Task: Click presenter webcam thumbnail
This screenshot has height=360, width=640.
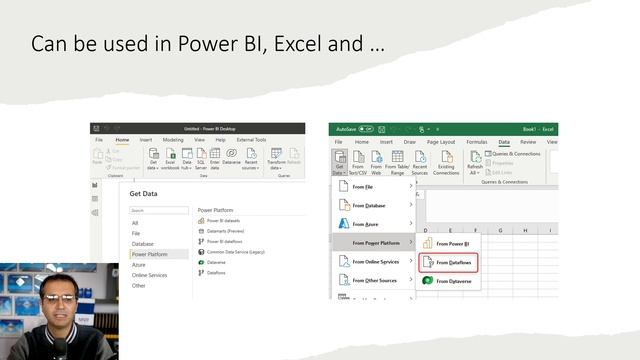Action: 59,311
